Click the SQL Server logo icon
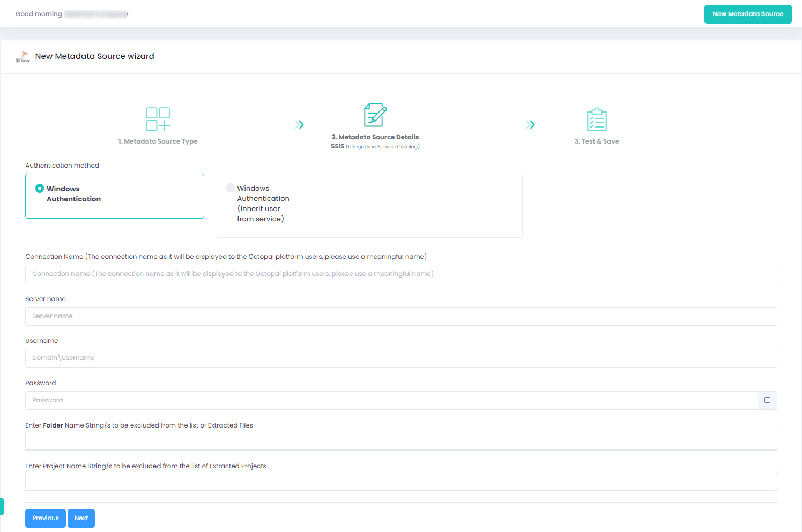The height and width of the screenshot is (532, 802). click(x=23, y=56)
